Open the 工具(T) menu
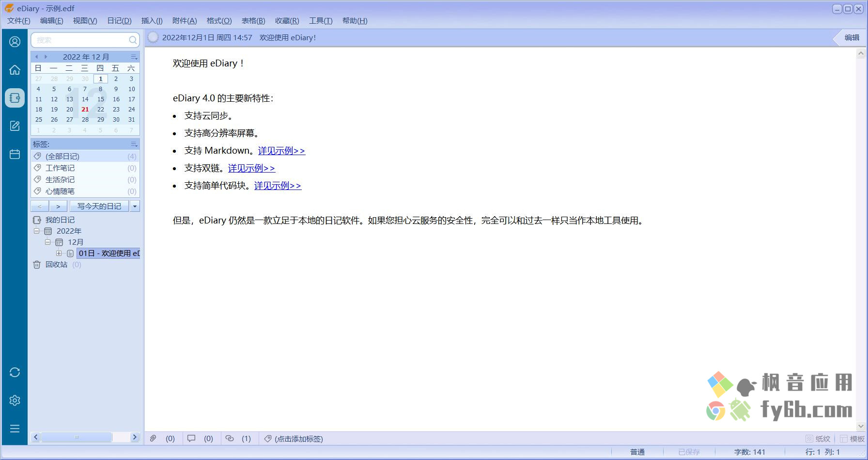This screenshot has width=868, height=460. pyautogui.click(x=321, y=20)
